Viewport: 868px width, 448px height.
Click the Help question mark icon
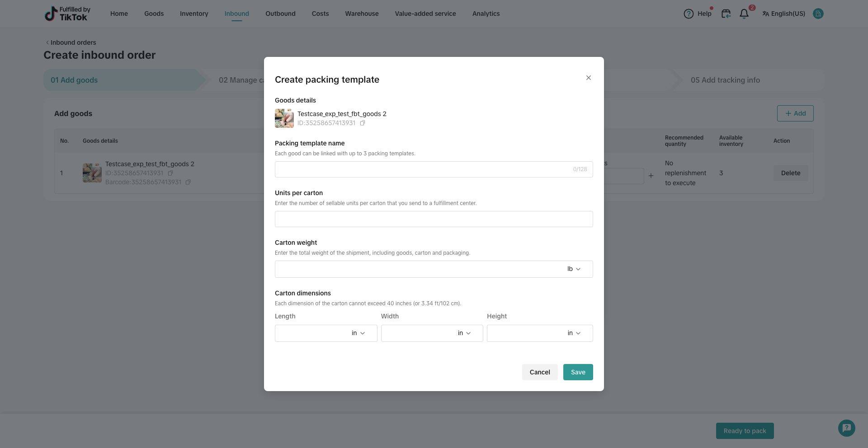click(689, 14)
